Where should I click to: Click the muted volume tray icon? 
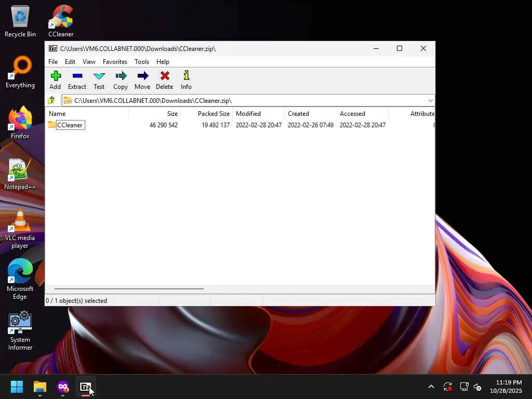(x=478, y=387)
